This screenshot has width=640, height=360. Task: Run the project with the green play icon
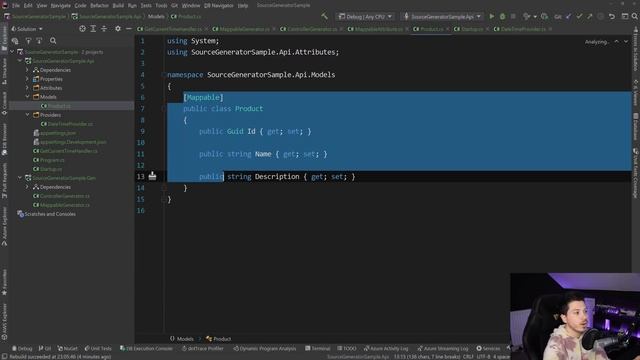492,16
